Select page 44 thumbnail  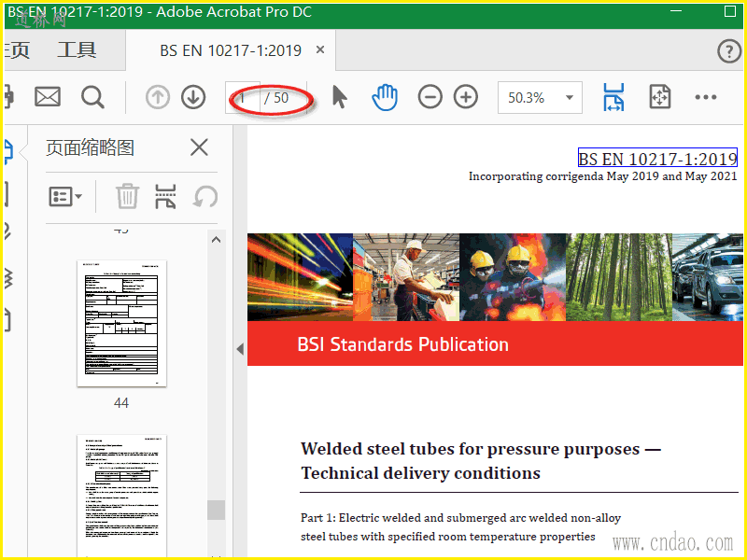pyautogui.click(x=121, y=323)
